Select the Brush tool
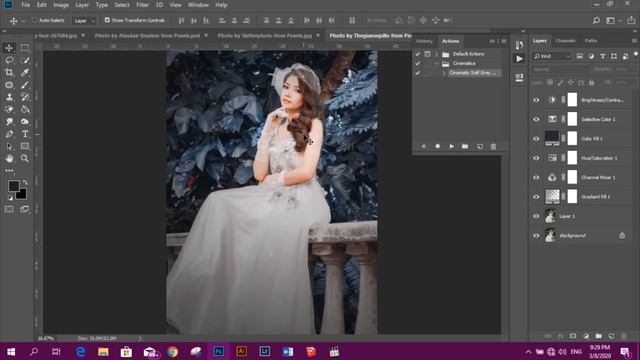This screenshot has height=360, width=640. click(x=25, y=85)
